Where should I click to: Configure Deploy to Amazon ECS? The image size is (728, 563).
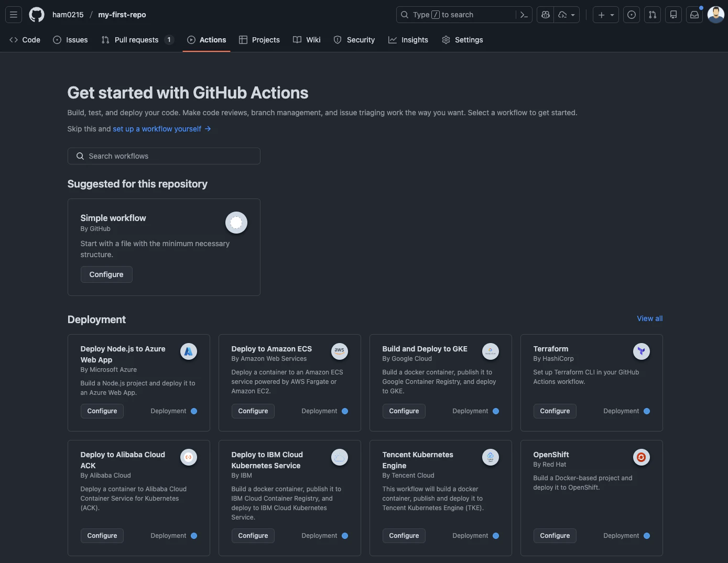253,411
